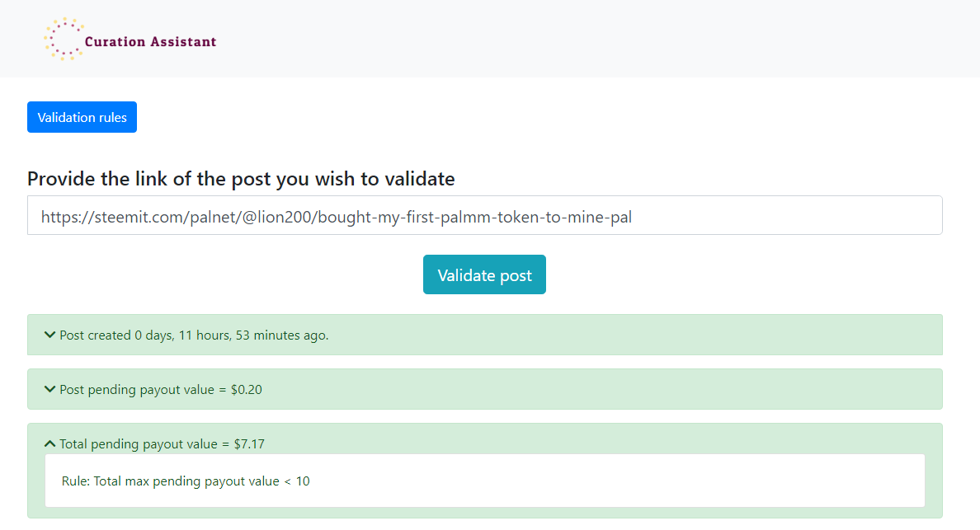Focus the post link input field
The width and height of the screenshot is (980, 530).
[484, 215]
